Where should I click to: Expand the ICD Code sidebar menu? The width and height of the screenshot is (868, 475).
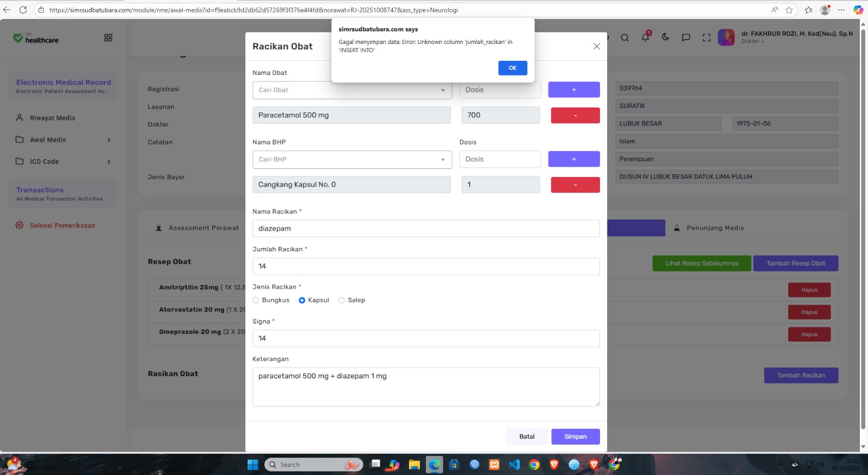click(x=64, y=161)
